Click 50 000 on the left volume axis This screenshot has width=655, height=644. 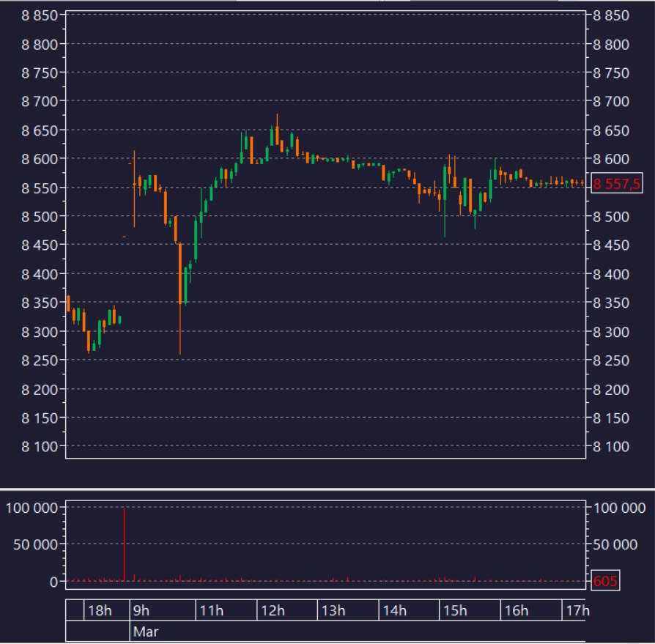(35, 544)
